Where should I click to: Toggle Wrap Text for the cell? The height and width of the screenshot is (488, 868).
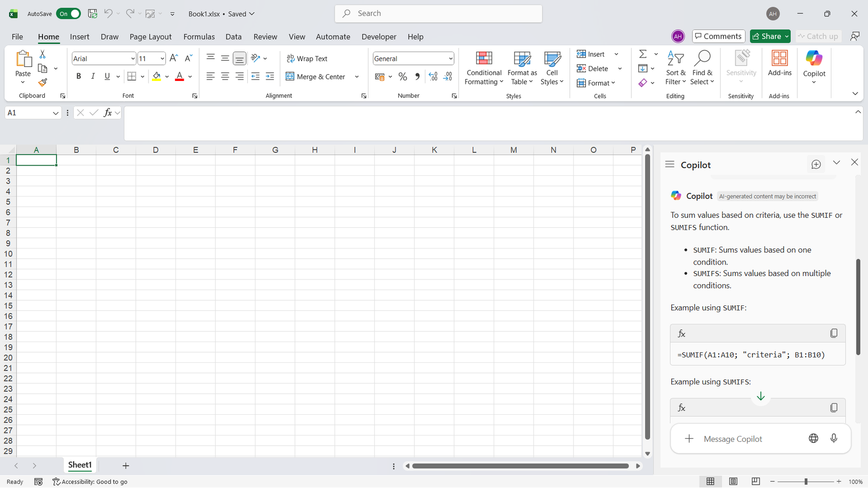[307, 59]
